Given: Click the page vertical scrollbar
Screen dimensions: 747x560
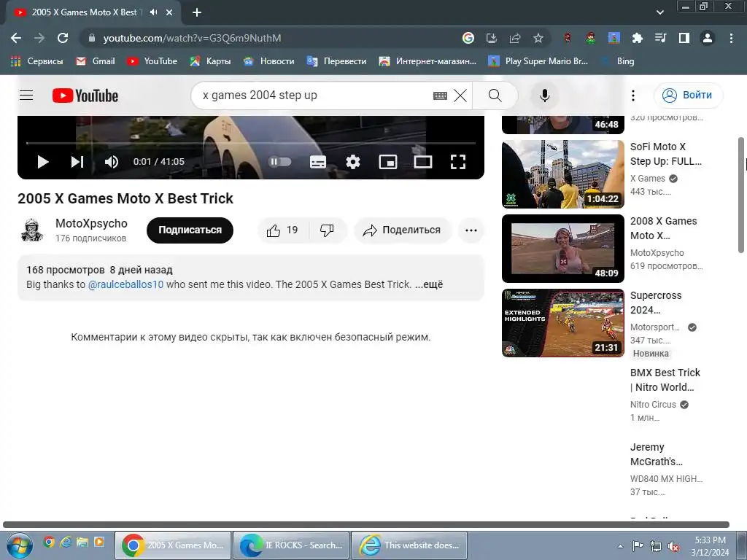Looking at the screenshot, I should [741, 195].
